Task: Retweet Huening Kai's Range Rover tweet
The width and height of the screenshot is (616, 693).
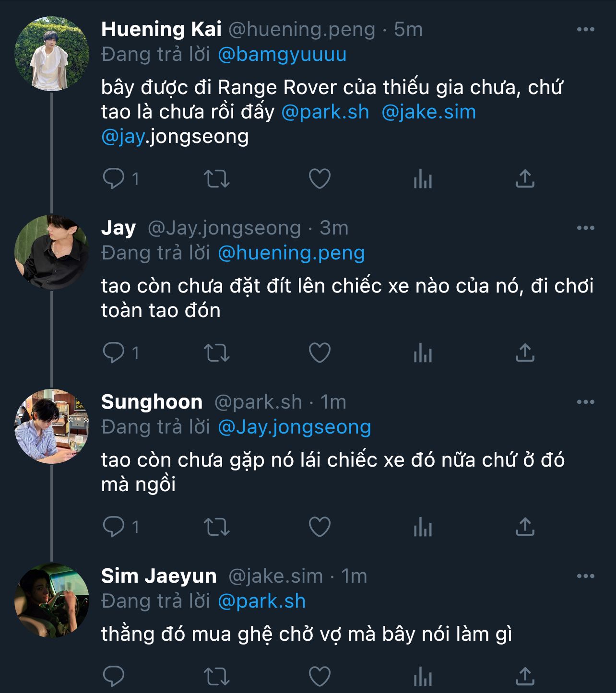Action: point(217,179)
